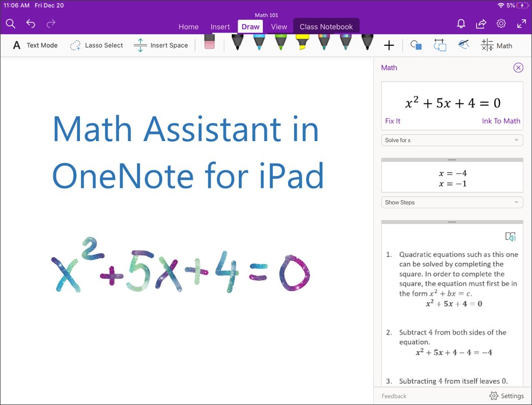Click the ink replay eye-pen icon

click(463, 44)
